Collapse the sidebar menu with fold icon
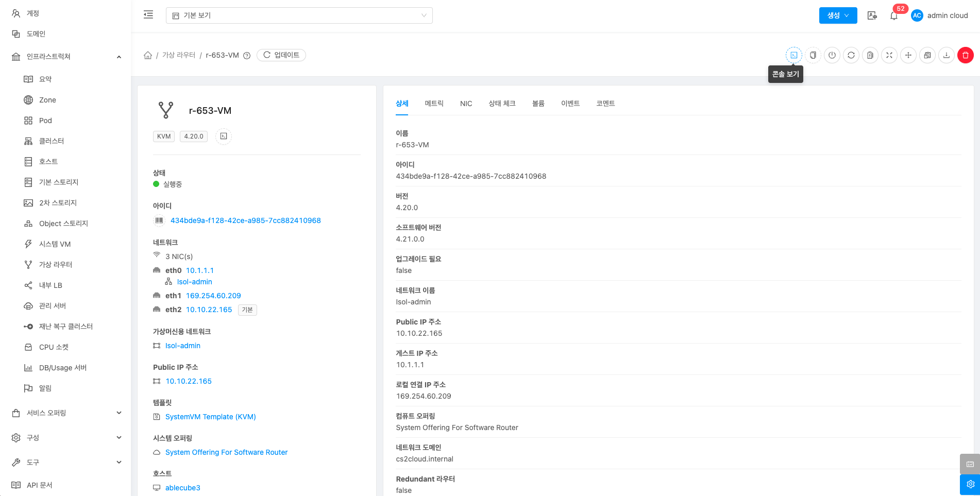Screen dimensions: 980x496 148,15
